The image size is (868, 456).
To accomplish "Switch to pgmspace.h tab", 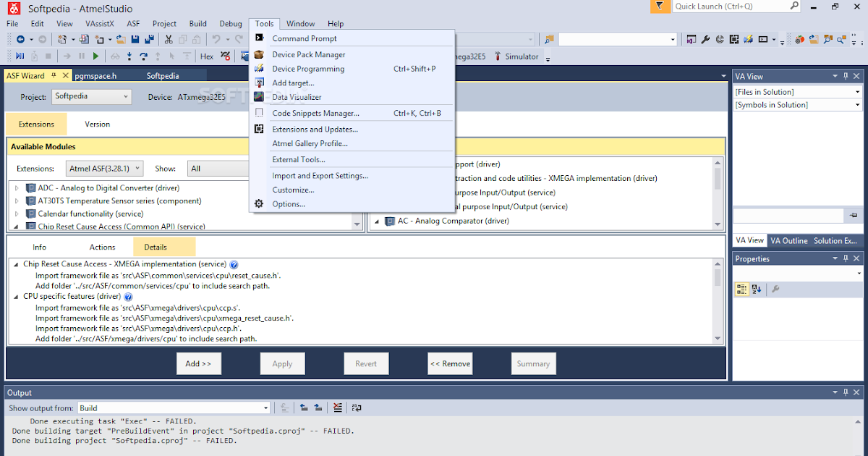I will coord(95,75).
